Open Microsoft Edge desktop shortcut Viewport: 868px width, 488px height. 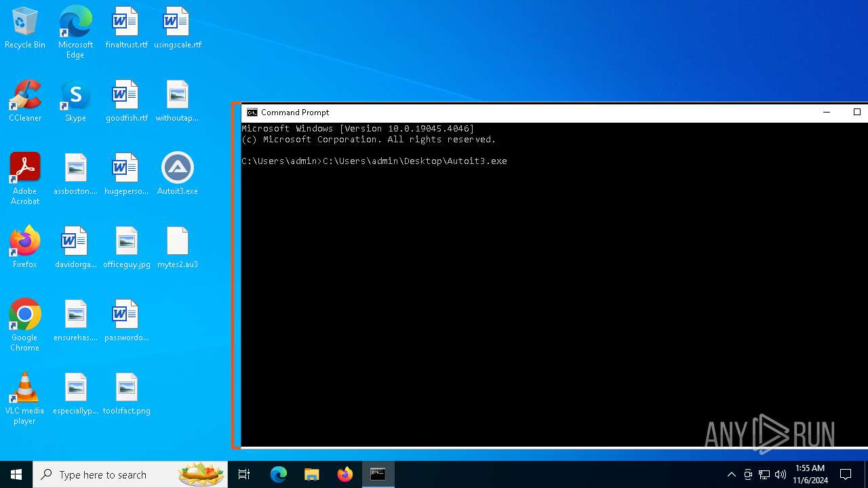[x=75, y=33]
